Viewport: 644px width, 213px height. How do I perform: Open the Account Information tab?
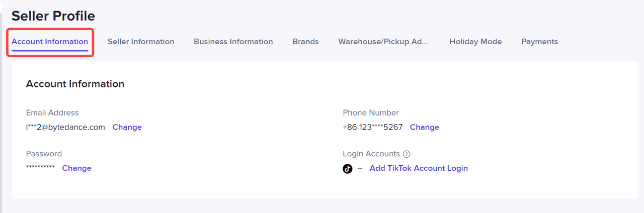pyautogui.click(x=50, y=42)
